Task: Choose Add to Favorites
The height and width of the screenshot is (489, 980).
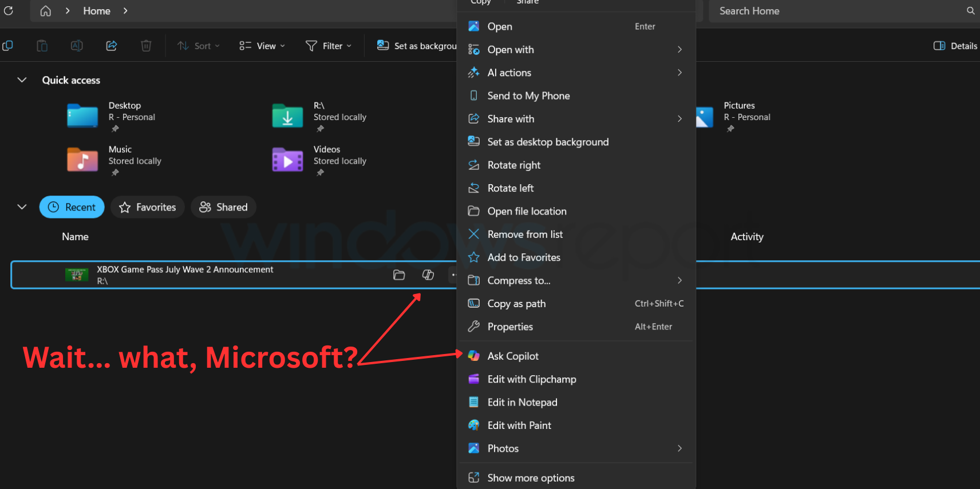Action: click(576, 257)
